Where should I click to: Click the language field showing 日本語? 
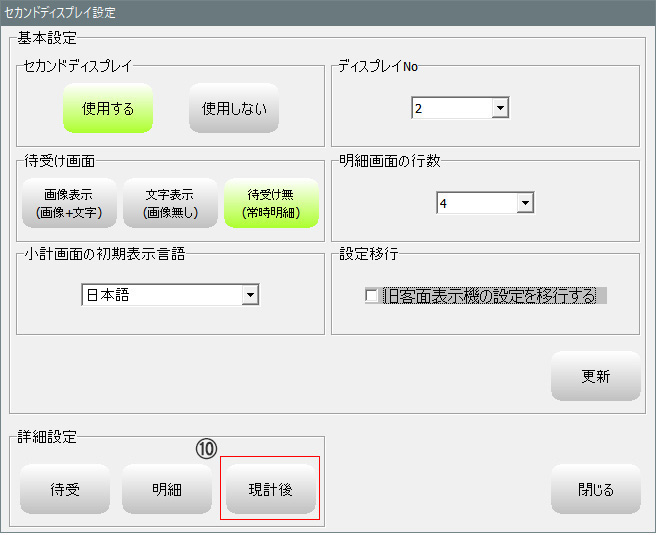pyautogui.click(x=160, y=295)
